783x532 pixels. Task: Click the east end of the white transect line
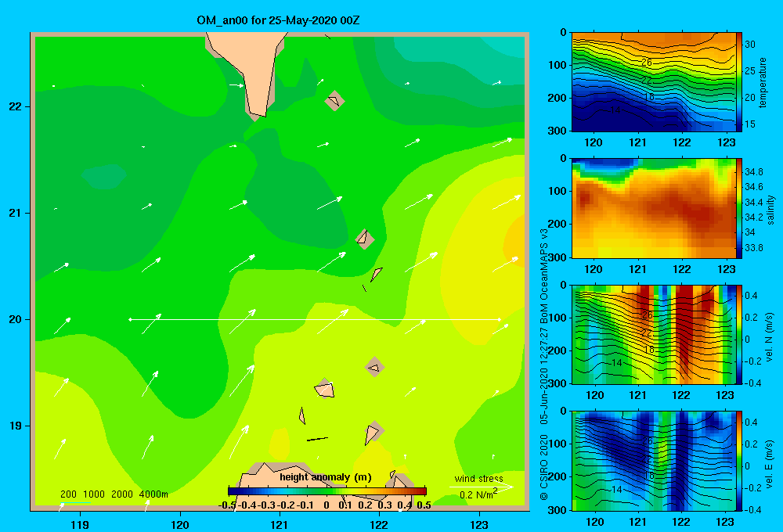[499, 319]
